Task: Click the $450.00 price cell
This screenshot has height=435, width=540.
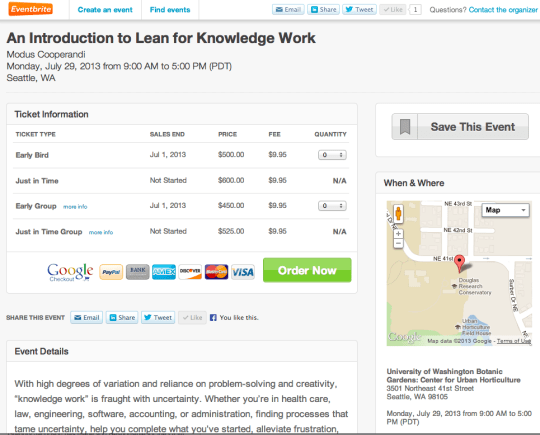Action: click(x=231, y=206)
